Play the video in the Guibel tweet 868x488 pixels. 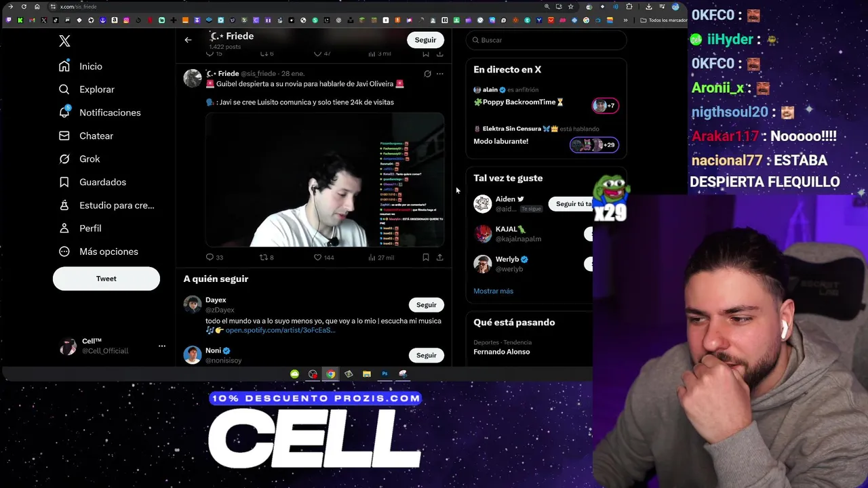(325, 180)
